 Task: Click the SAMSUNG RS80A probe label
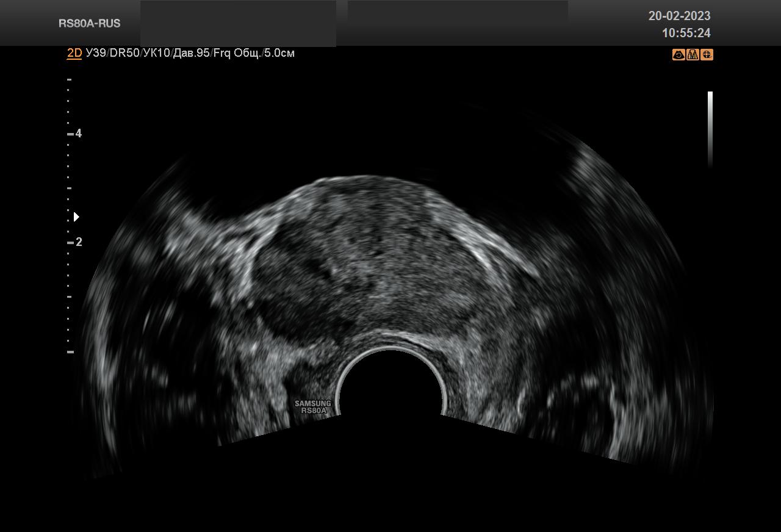pyautogui.click(x=313, y=407)
